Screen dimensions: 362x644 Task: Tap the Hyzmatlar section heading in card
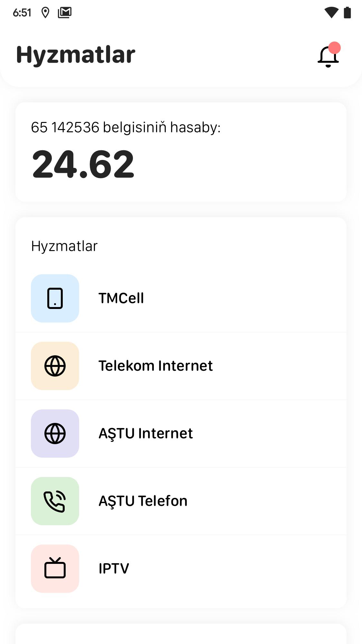64,246
